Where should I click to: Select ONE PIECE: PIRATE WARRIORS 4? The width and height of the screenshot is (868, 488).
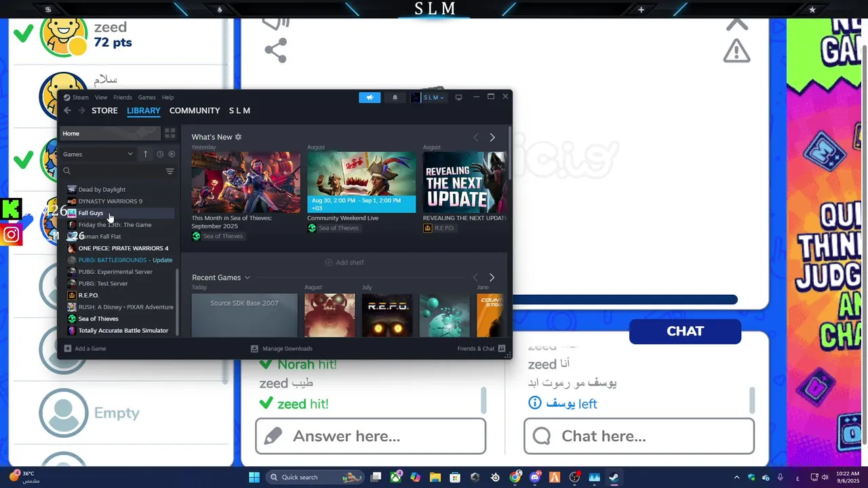(x=123, y=248)
